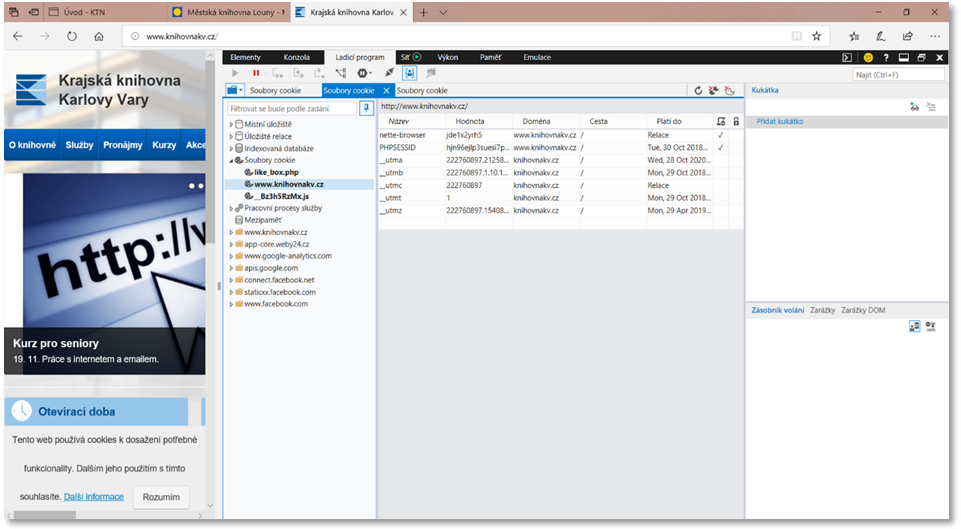Click the add notes pen icon

[x=881, y=36]
